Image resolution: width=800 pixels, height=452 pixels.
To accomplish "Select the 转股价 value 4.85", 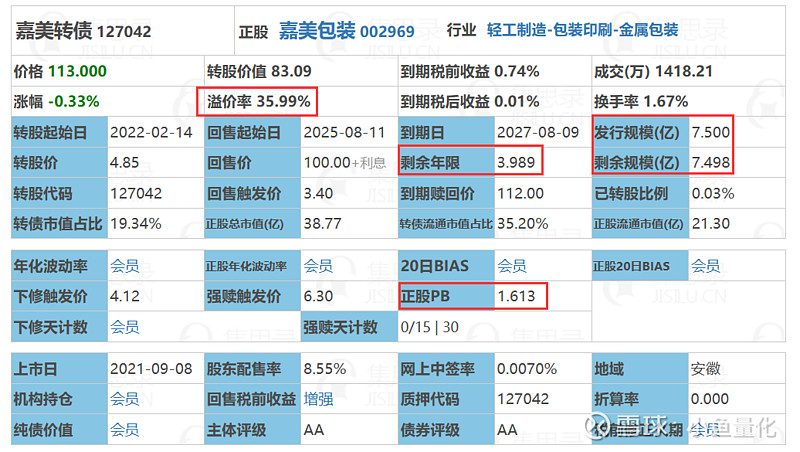I will pyautogui.click(x=124, y=163).
